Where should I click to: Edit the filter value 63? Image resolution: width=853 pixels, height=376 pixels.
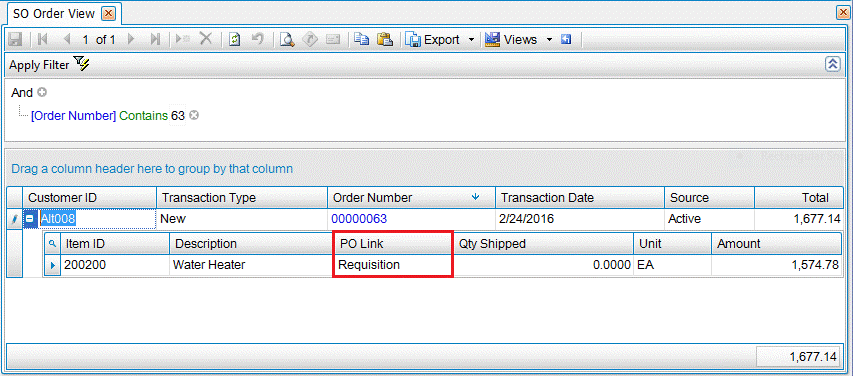(x=178, y=115)
